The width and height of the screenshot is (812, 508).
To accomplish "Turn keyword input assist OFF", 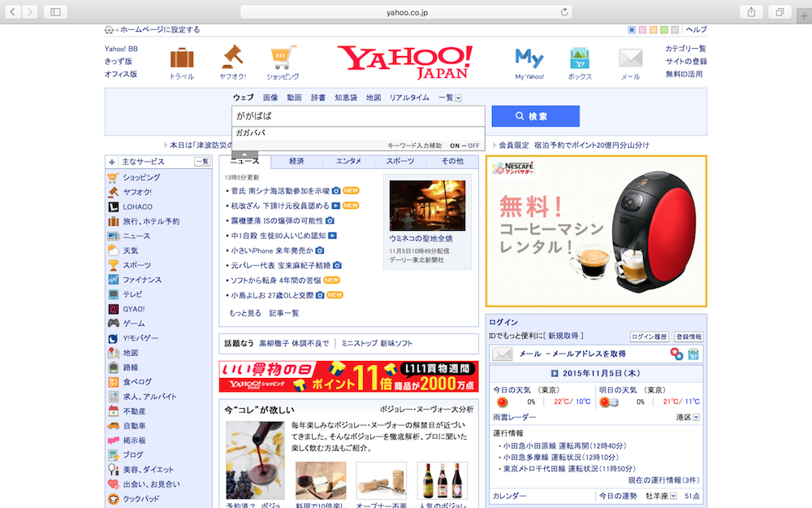I will coord(473,145).
